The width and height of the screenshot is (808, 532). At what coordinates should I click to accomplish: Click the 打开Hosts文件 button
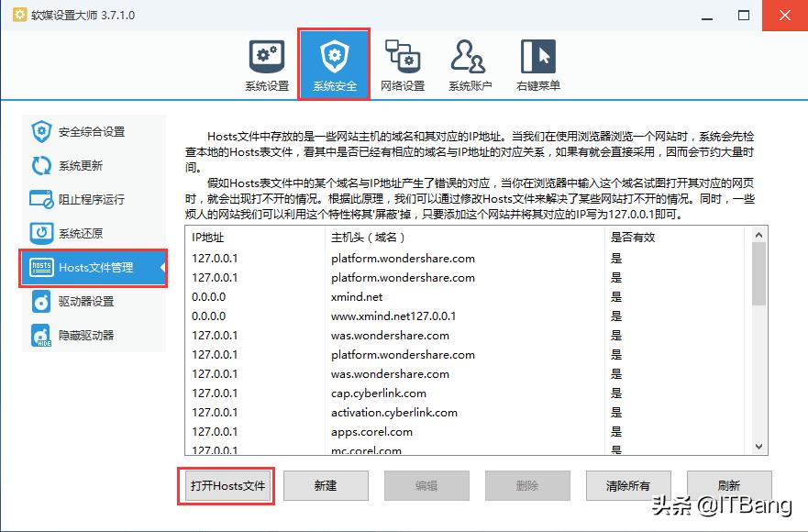(x=226, y=487)
